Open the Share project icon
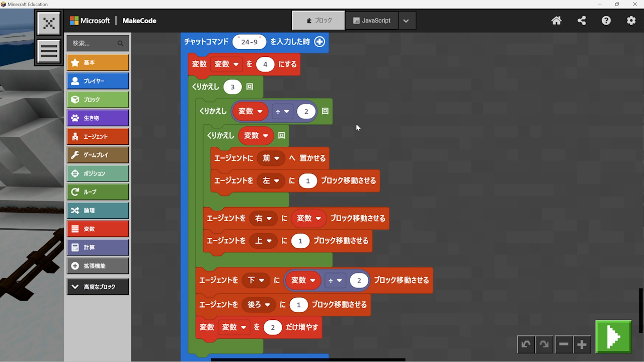This screenshot has width=644, height=362. [x=582, y=21]
